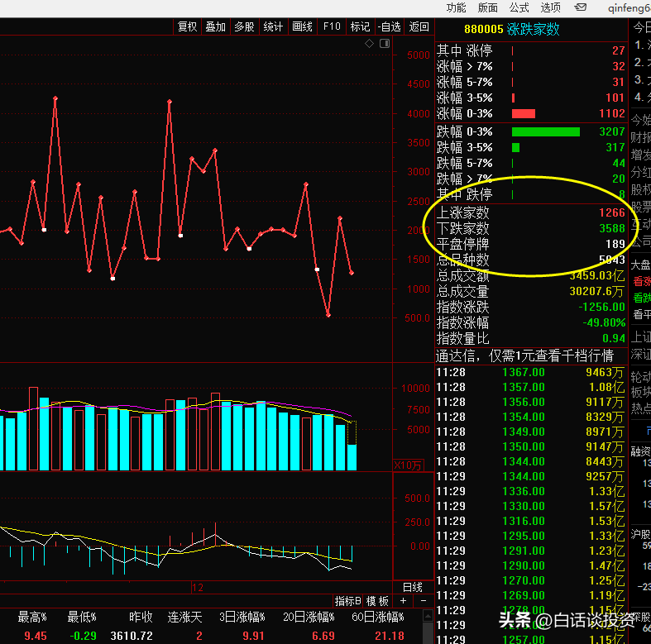The image size is (651, 644).
Task: Open the 选项 menu
Action: point(551,7)
